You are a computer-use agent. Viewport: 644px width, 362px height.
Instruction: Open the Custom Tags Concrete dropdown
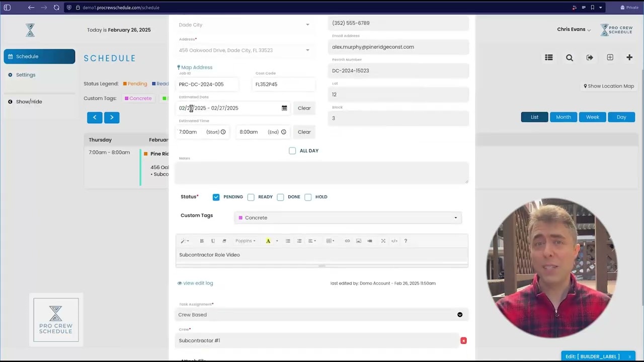click(x=348, y=218)
